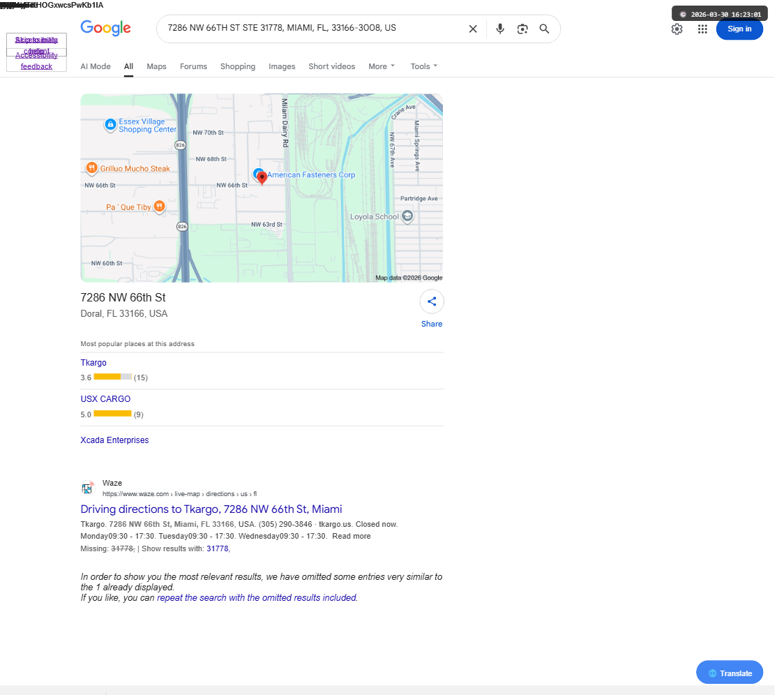Clear the search box with X icon
The image size is (784, 695).
(x=472, y=29)
